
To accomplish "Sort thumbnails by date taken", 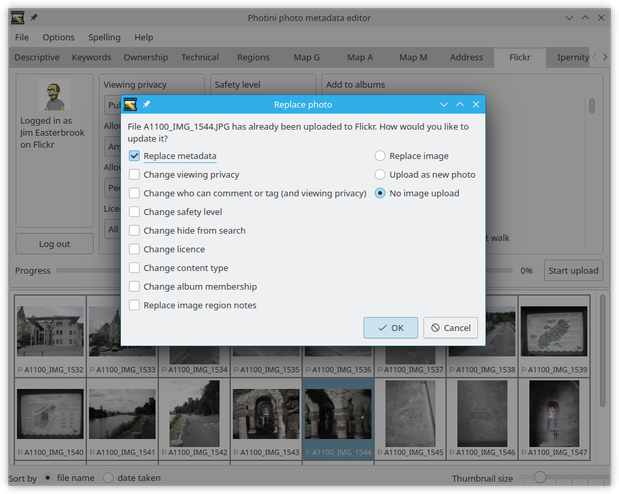I will (108, 478).
